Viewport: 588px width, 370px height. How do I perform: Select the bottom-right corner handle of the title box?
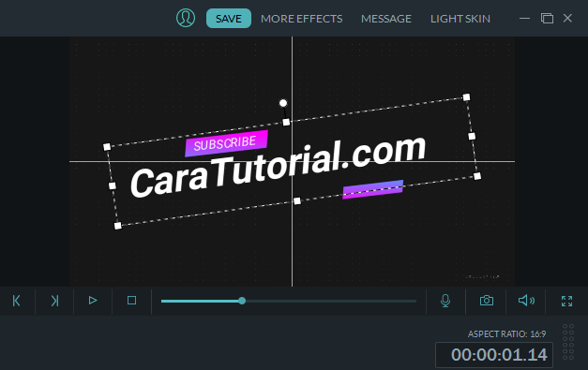click(477, 176)
